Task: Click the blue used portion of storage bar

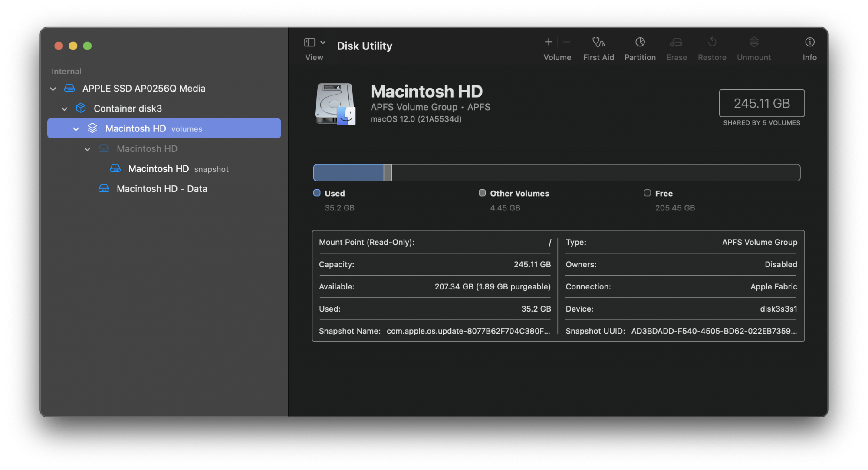Action: point(349,173)
